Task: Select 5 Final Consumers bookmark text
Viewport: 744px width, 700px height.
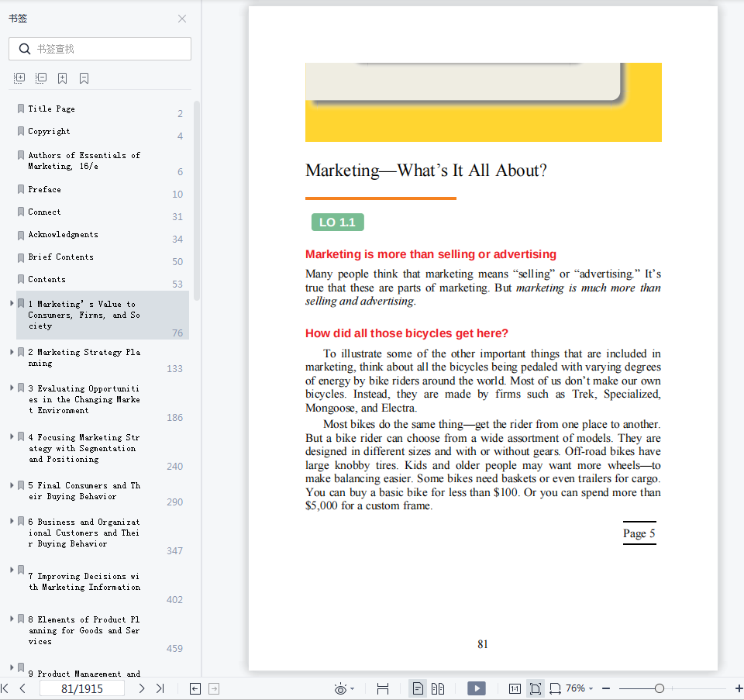Action: (x=84, y=491)
